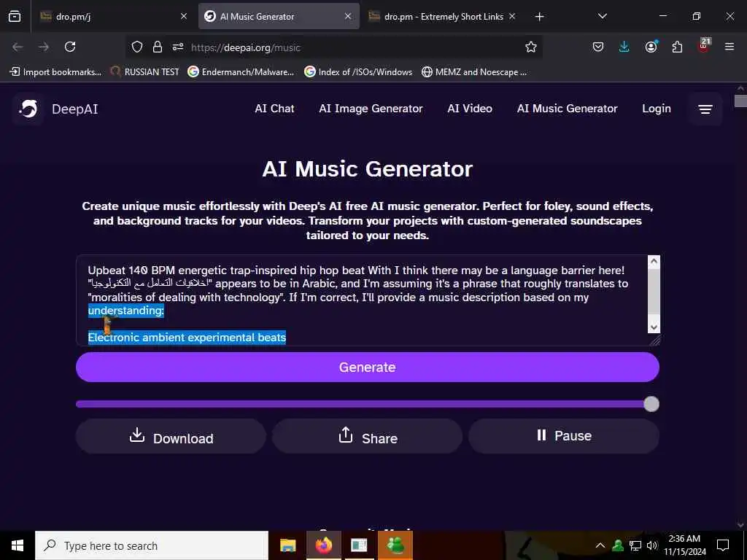Click the prompt textarea resize grip
The width and height of the screenshot is (747, 560).
[655, 340]
